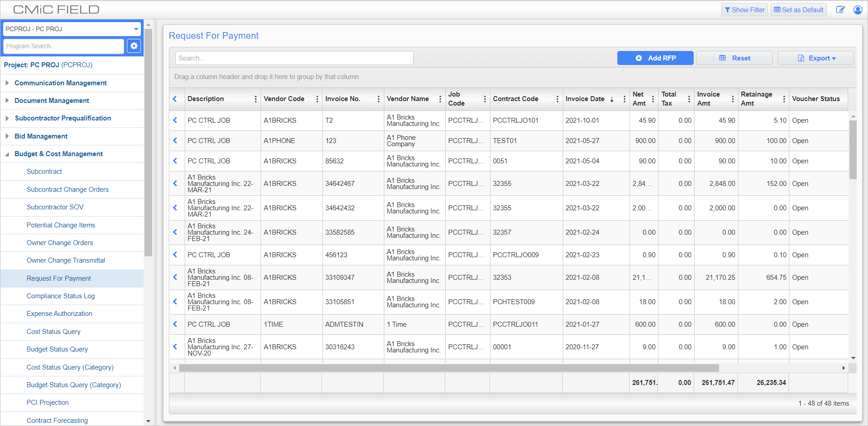Click the sidebar vertical scrollbar thumb
The height and width of the screenshot is (426, 868).
[x=148, y=142]
